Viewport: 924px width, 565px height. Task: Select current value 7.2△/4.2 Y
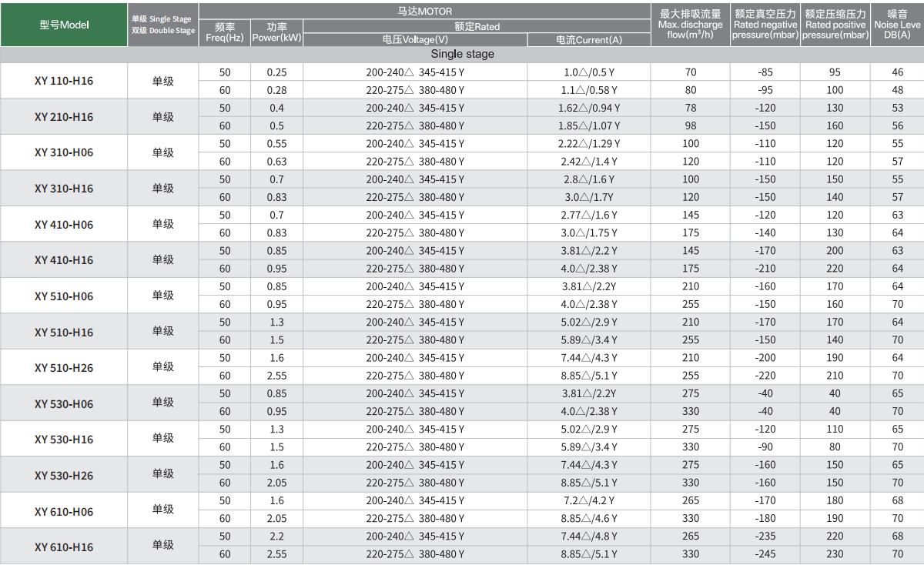click(x=589, y=501)
